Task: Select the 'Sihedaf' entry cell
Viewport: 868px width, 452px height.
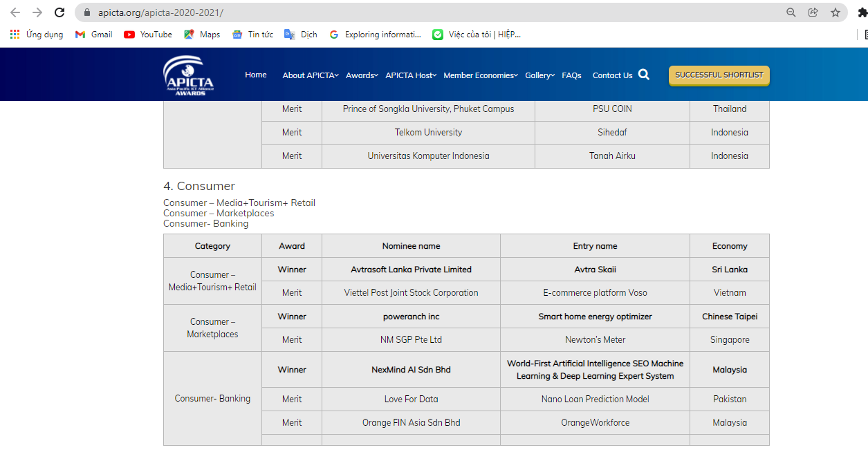Action: [612, 133]
